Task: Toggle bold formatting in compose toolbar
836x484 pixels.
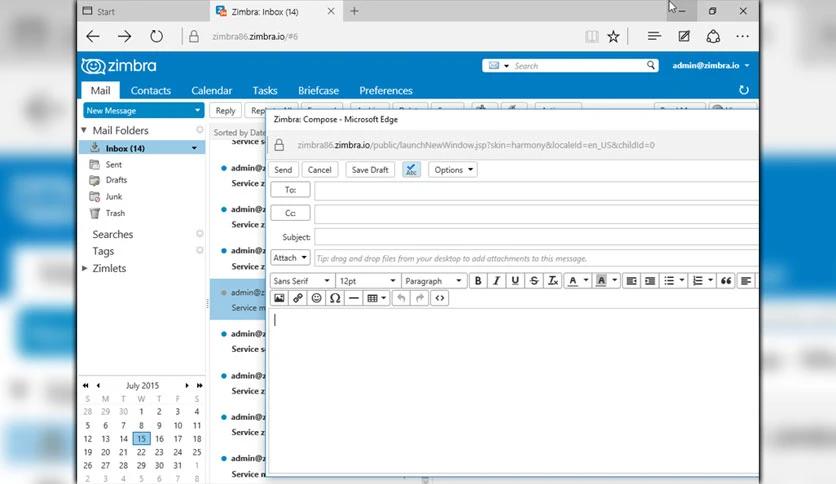Action: click(x=478, y=281)
